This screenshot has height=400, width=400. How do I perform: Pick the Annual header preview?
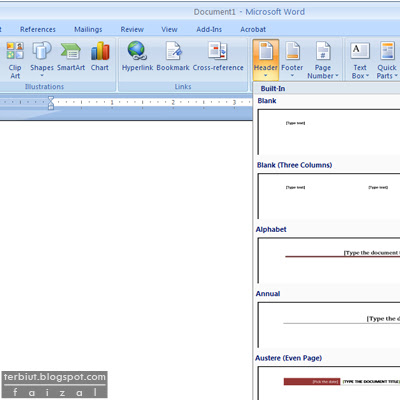(328, 325)
